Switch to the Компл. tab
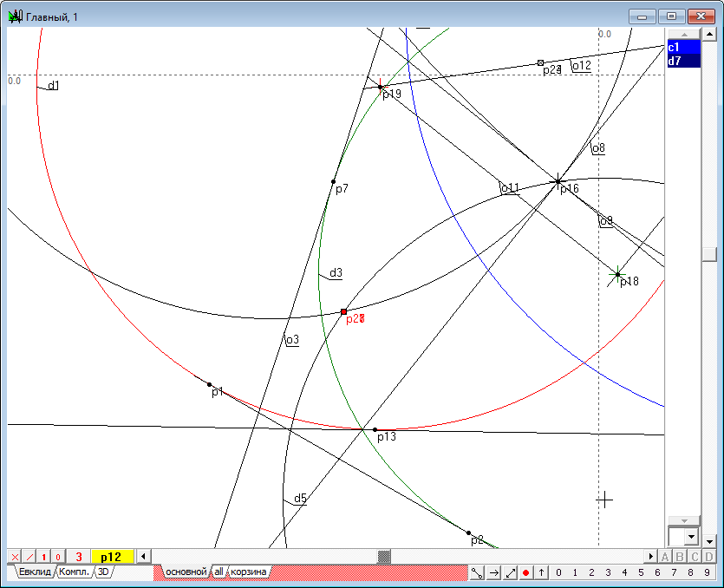 74,572
